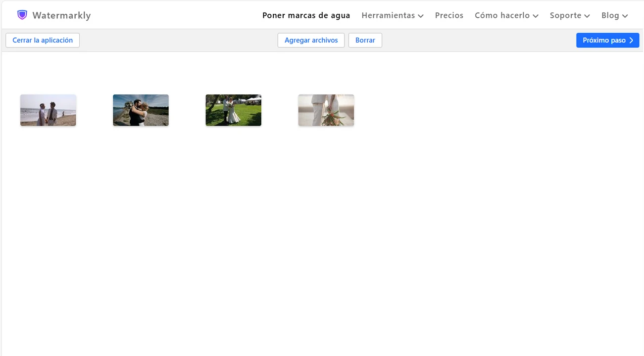Expand the chevron next to Herramientas
644x356 pixels.
[421, 16]
